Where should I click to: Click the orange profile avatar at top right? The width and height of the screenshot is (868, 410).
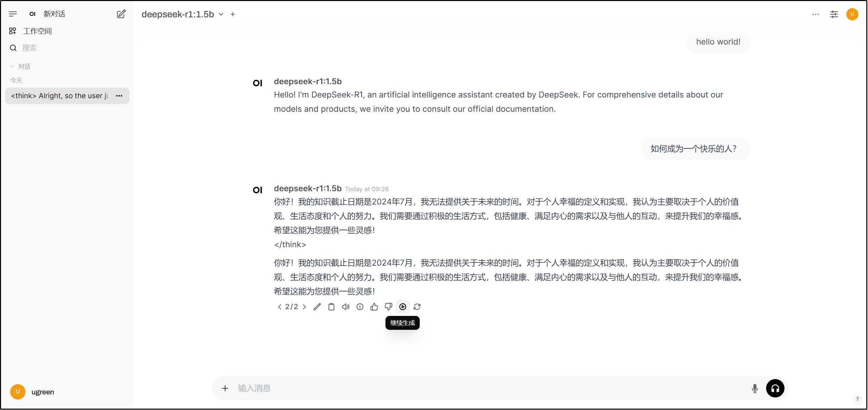click(x=852, y=14)
